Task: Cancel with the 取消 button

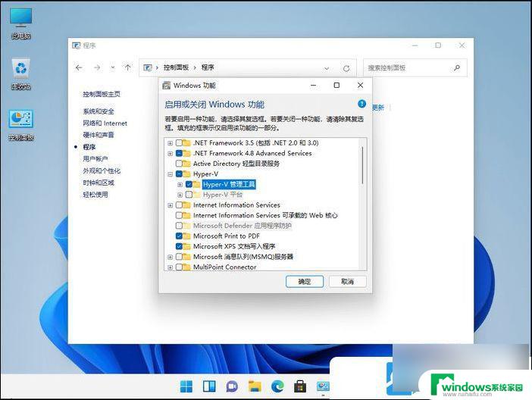Action: coord(347,282)
